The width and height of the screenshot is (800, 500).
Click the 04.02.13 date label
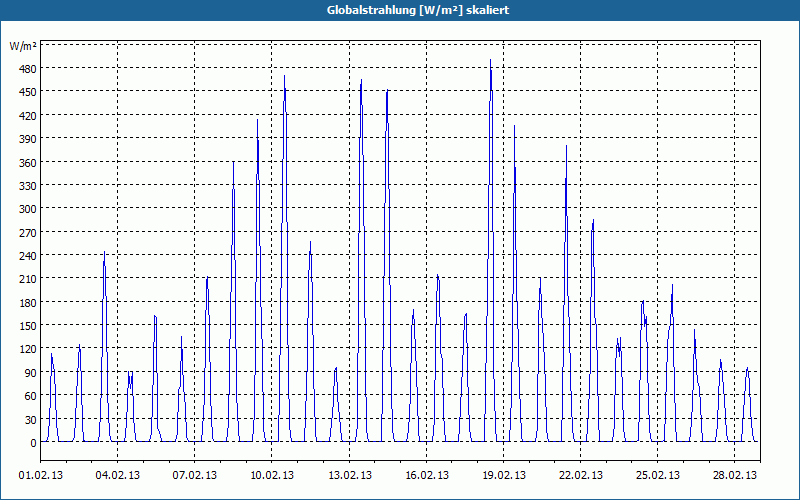coord(117,476)
